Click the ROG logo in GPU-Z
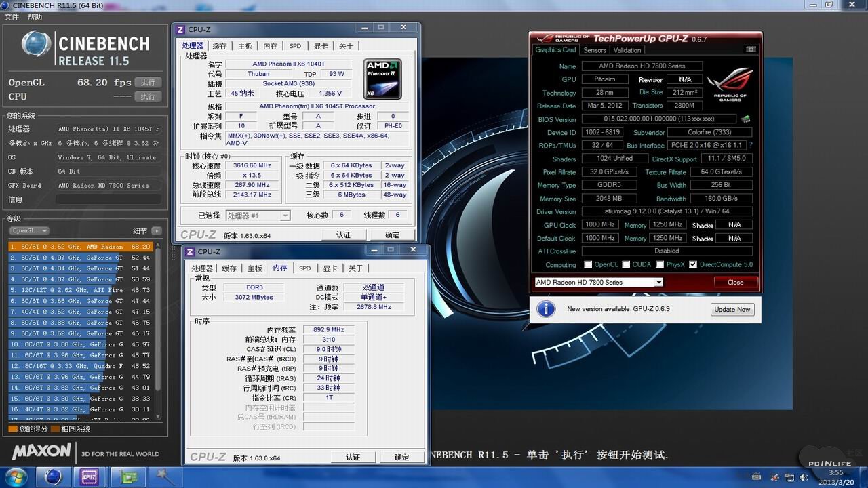 pos(730,83)
